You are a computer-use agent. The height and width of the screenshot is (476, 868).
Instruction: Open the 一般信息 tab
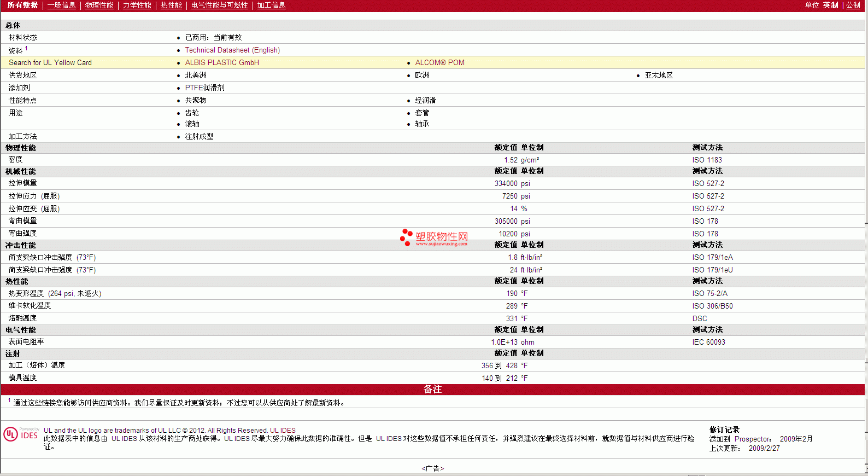pos(61,5)
